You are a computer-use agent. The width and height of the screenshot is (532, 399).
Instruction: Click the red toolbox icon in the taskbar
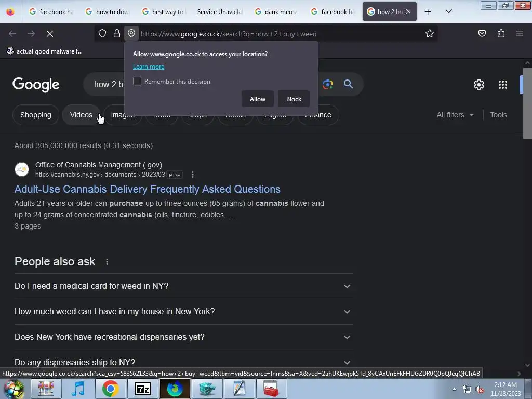271,389
